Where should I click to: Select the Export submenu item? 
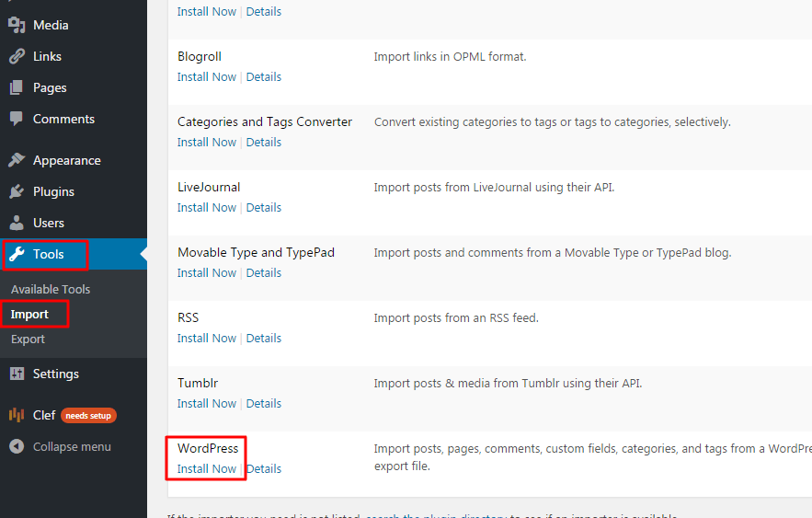(28, 339)
